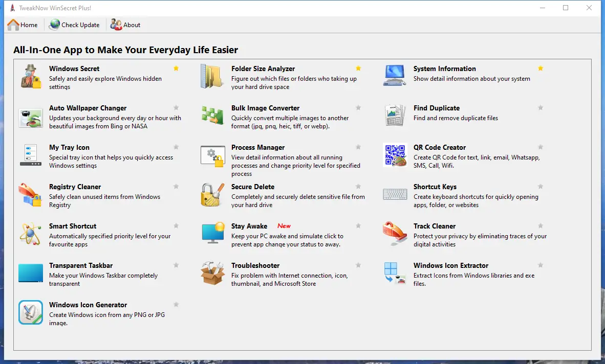Mark Auto Wallpaper Changer as favorite star
The image size is (605, 364).
click(x=176, y=108)
